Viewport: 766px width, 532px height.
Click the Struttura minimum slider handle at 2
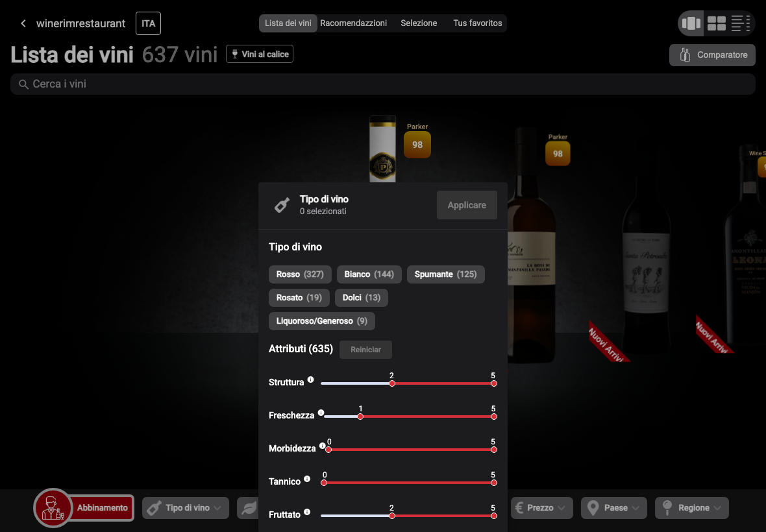tap(392, 383)
